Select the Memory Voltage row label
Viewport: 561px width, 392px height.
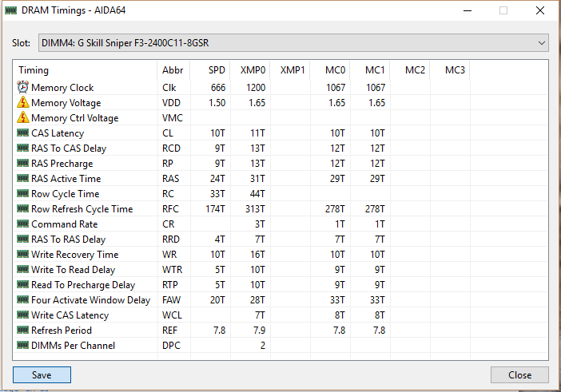tap(66, 103)
